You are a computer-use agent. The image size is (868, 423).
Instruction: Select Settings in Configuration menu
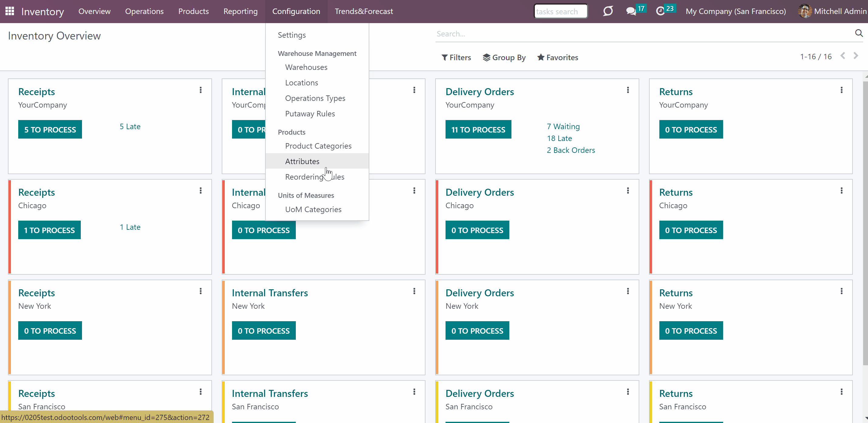(292, 35)
